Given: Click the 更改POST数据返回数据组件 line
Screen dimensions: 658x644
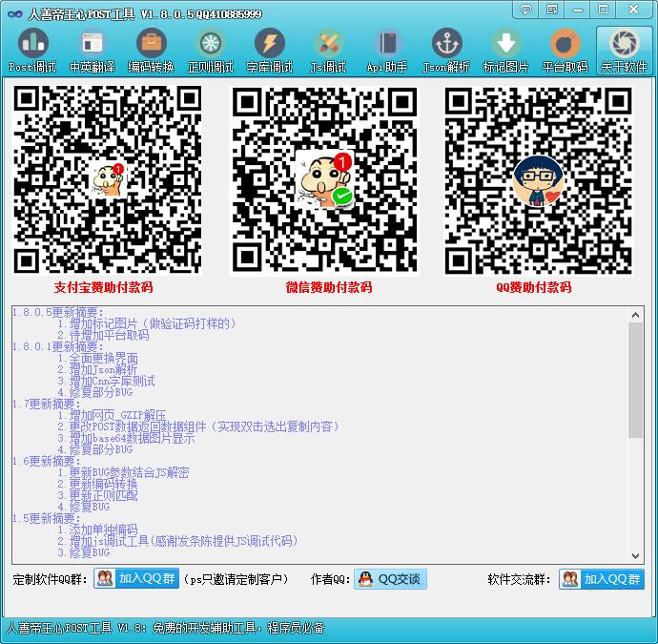Looking at the screenshot, I should click(x=199, y=426).
